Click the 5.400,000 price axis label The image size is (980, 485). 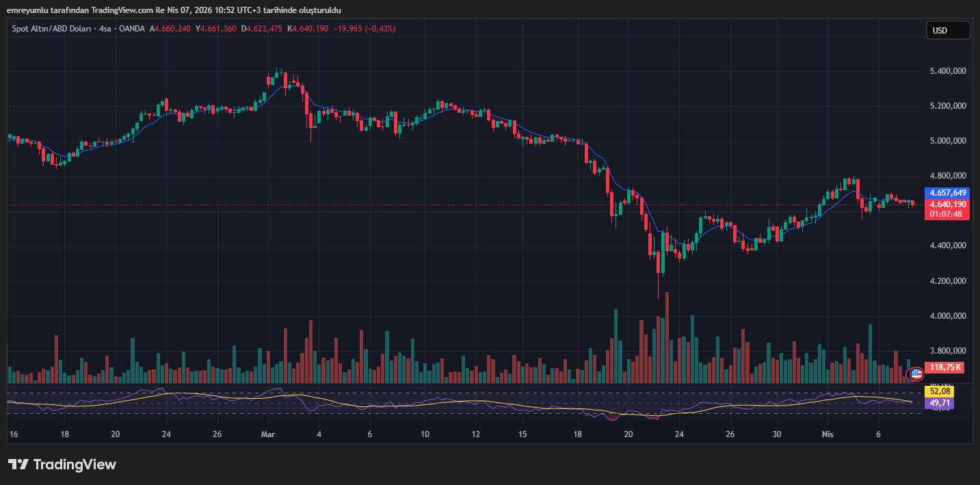pos(948,71)
